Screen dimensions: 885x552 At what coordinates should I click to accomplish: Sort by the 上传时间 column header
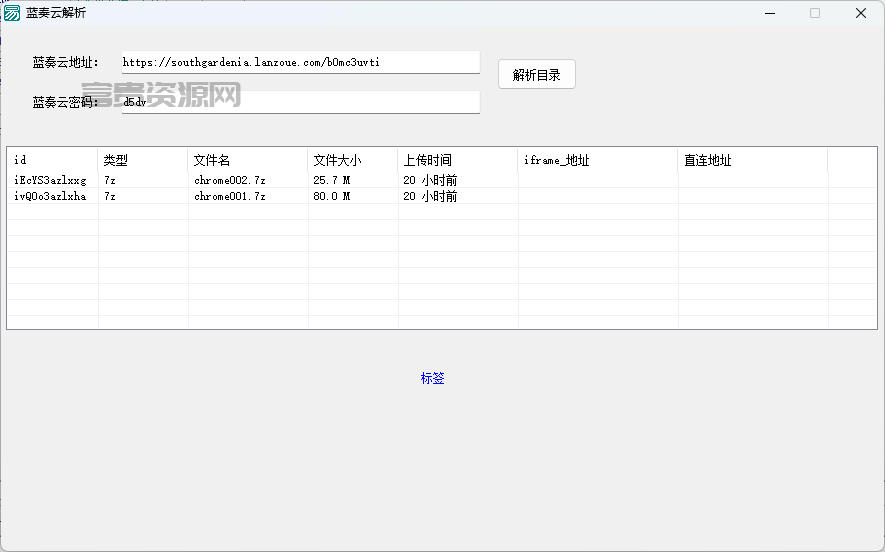tap(458, 160)
